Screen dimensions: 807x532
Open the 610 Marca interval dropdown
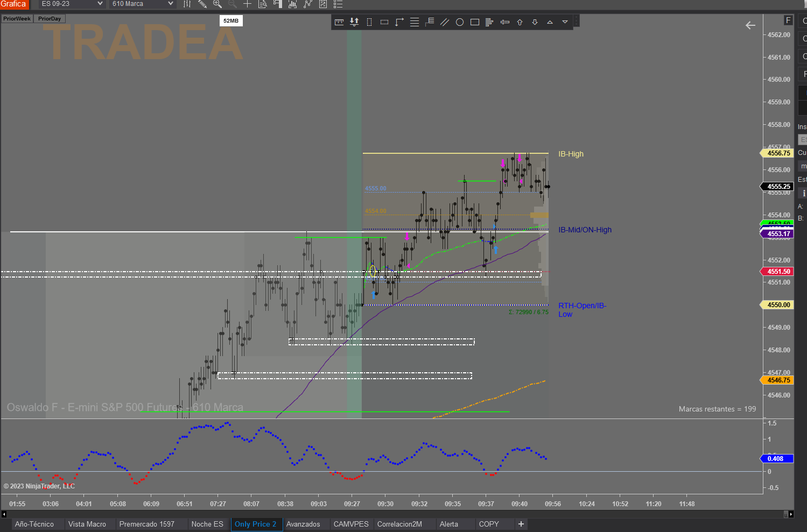143,4
